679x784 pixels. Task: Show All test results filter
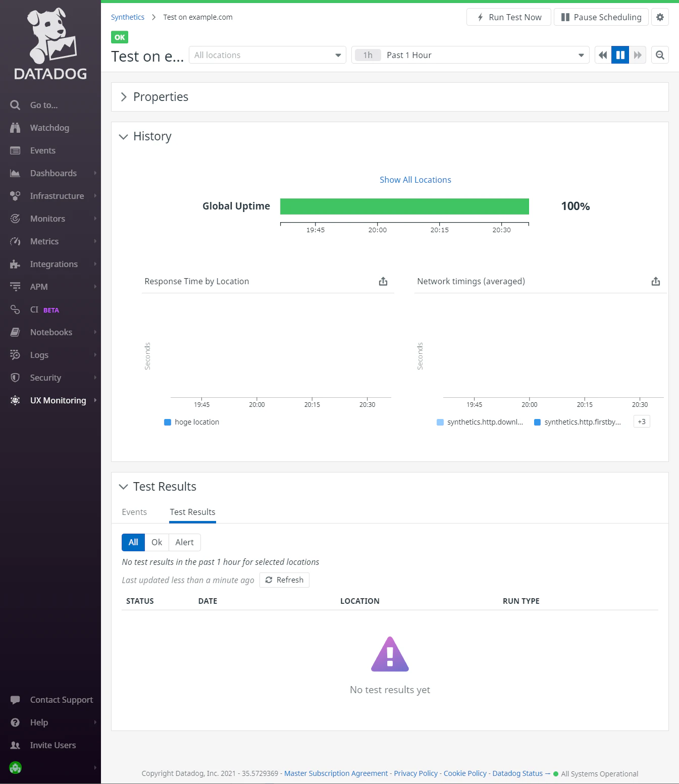pos(133,542)
